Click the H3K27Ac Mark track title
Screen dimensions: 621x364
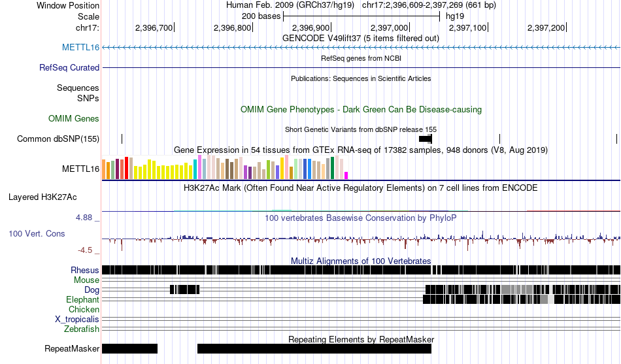pos(361,188)
